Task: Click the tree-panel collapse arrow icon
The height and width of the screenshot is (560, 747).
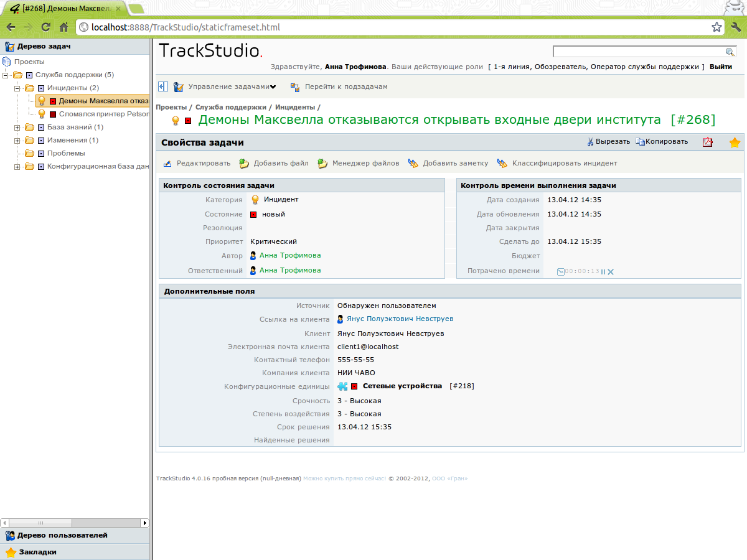Action: click(163, 86)
